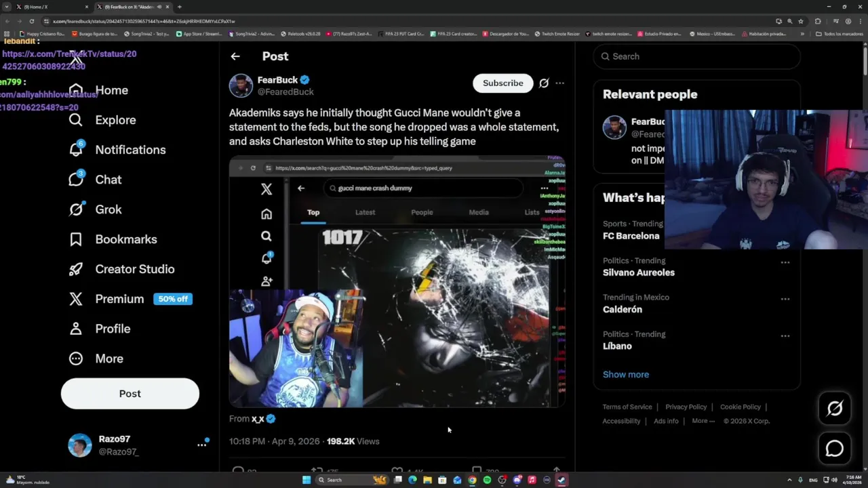
Task: Open File Explorer from the taskbar
Action: (427, 480)
